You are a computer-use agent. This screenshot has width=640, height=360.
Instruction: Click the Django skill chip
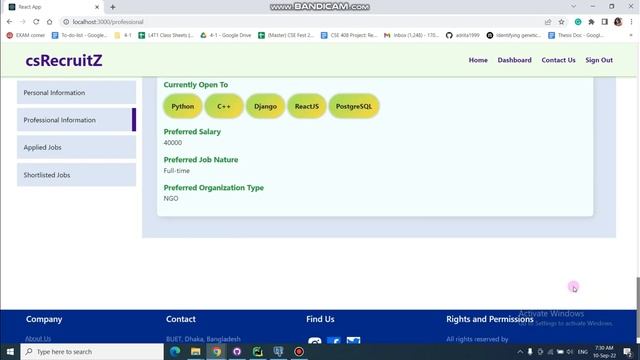(x=265, y=106)
